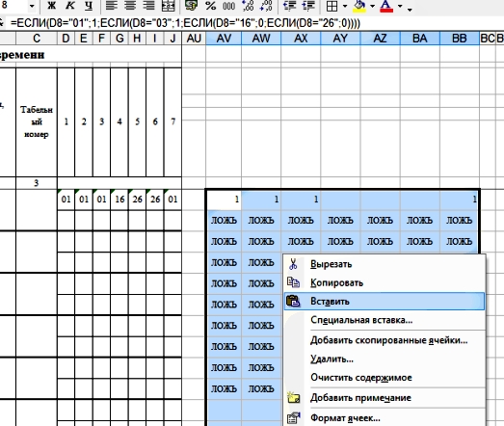Viewport: 504px width, 426px height.
Task: Open font size dropdown arrow
Action: 32,6
